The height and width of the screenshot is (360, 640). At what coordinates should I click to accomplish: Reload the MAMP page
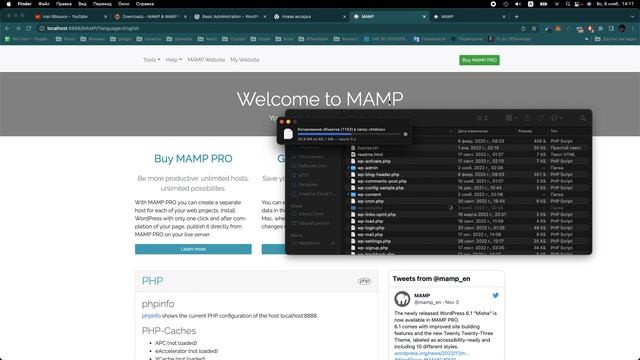[x=29, y=29]
